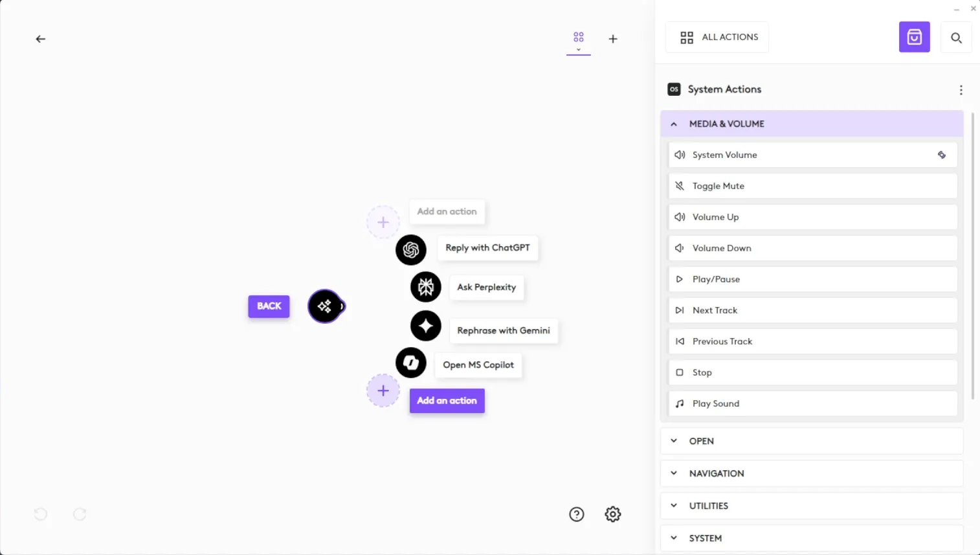
Task: Click the Play/Pause triangle icon
Action: coord(680,279)
